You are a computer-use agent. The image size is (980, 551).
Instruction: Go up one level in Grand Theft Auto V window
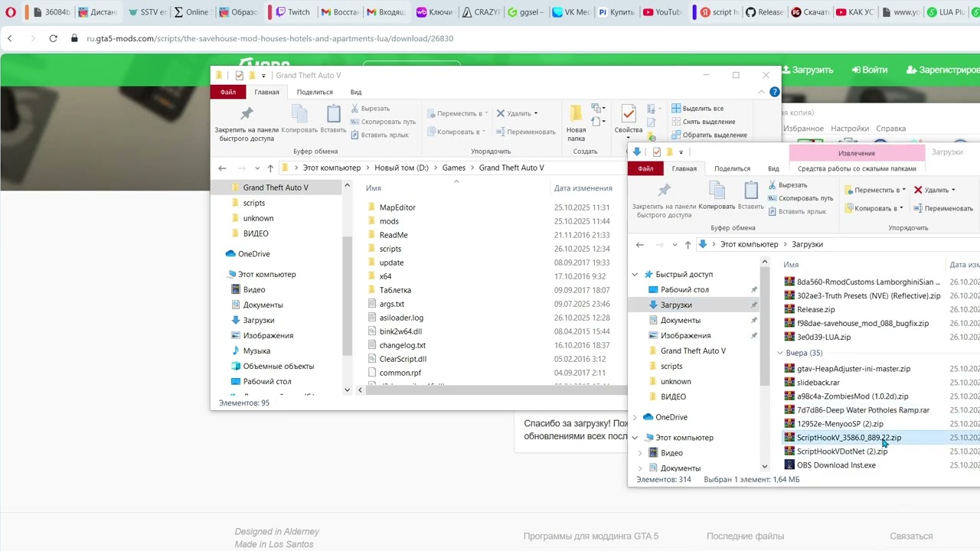tap(270, 168)
